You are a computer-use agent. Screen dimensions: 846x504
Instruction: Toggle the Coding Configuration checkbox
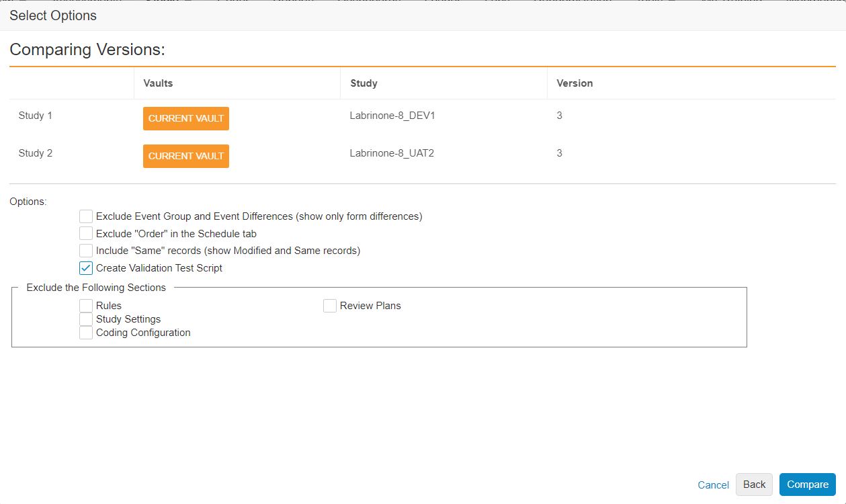86,333
